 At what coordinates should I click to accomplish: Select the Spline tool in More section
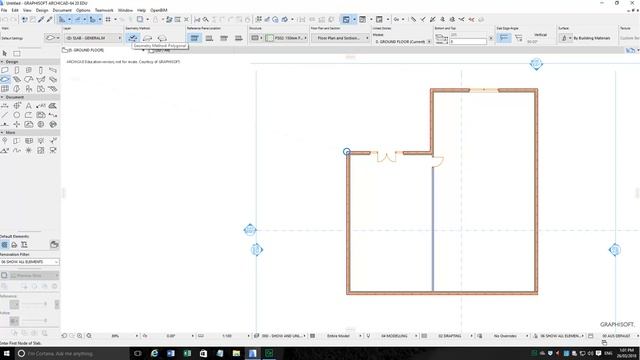tap(17, 151)
